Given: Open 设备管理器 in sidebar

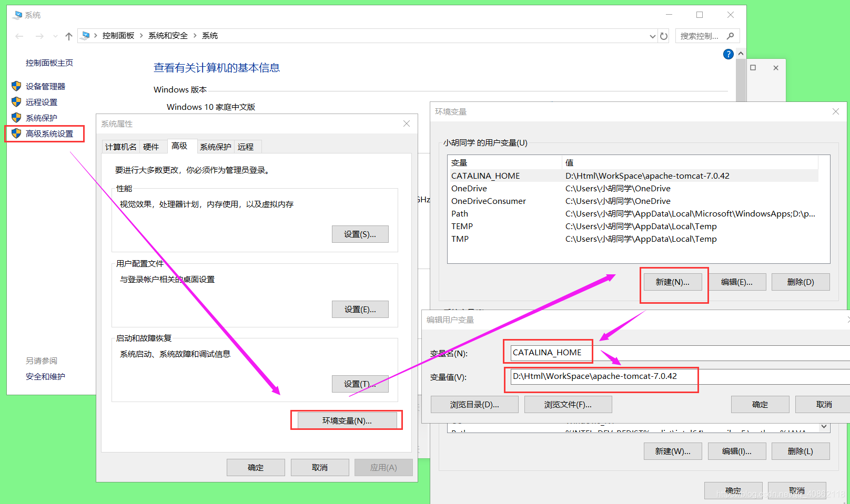Looking at the screenshot, I should point(46,87).
